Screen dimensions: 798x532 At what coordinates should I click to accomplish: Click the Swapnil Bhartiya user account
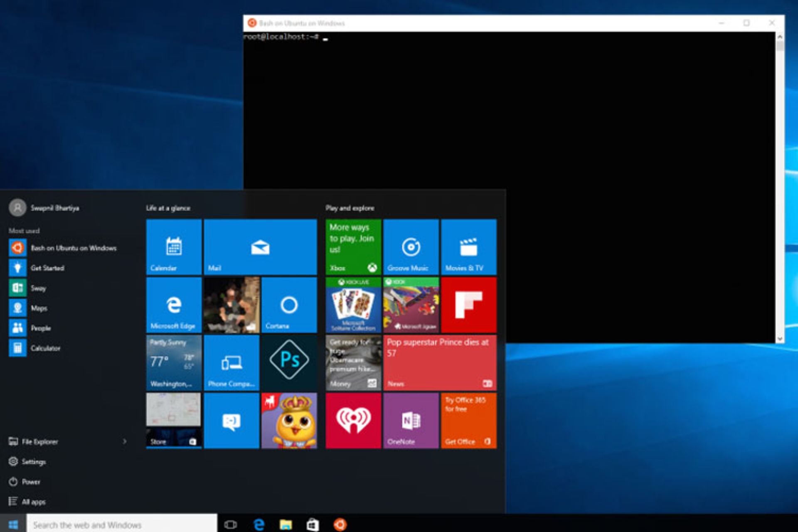tap(44, 208)
